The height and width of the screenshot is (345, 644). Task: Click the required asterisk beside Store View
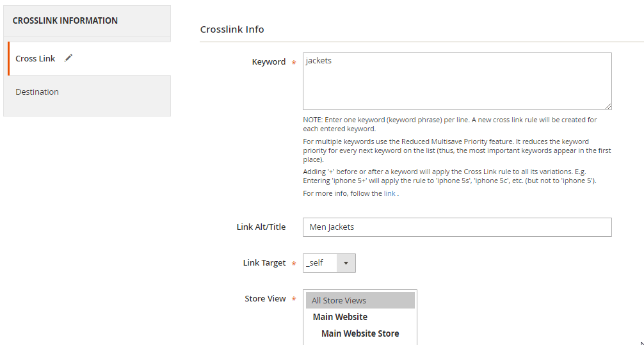click(x=294, y=300)
